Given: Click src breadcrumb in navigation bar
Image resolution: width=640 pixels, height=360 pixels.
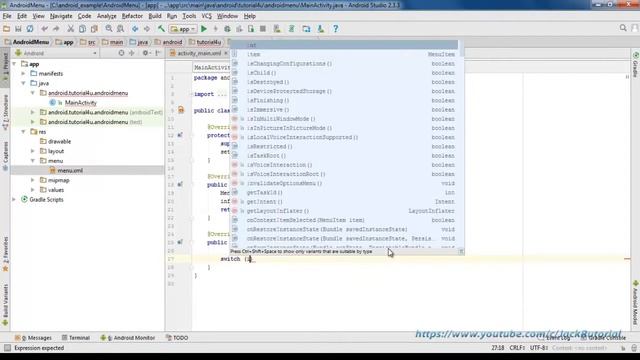Looking at the screenshot, I should 88,42.
